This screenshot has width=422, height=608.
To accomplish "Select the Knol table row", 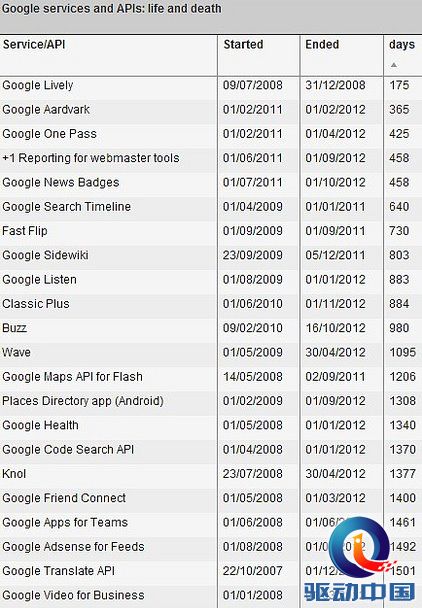I will coord(211,474).
